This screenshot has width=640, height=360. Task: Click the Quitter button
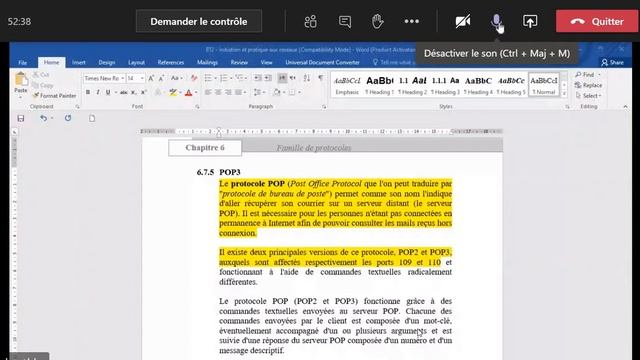click(596, 21)
